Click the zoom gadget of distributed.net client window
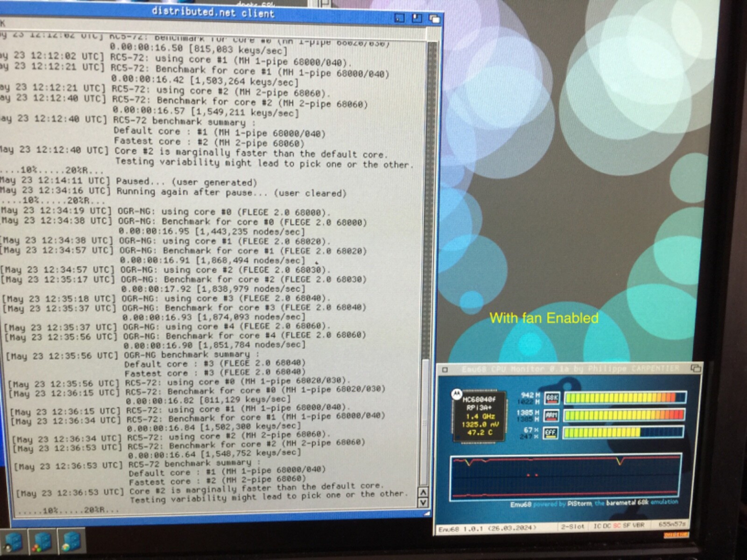Image resolution: width=747 pixels, height=560 pixels. point(417,19)
